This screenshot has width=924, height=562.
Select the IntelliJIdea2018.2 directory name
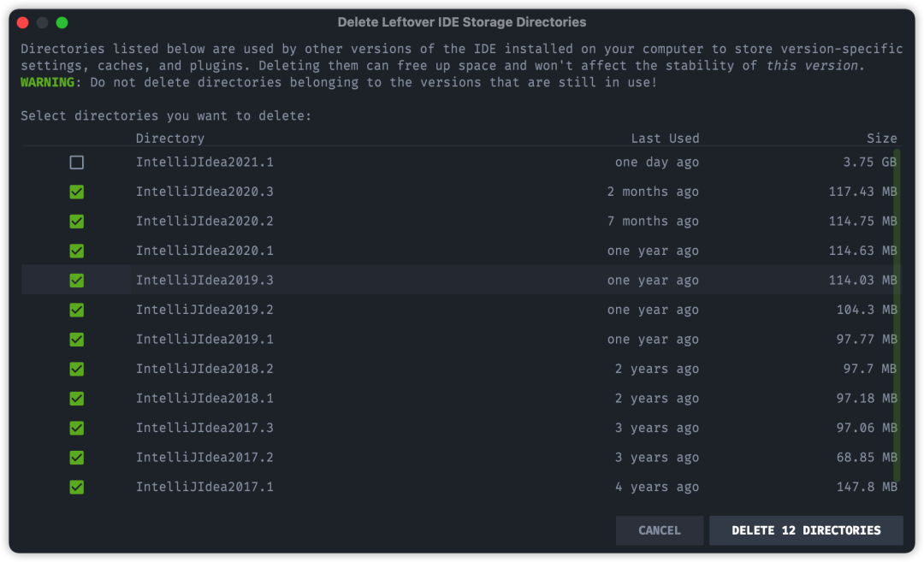coord(204,369)
